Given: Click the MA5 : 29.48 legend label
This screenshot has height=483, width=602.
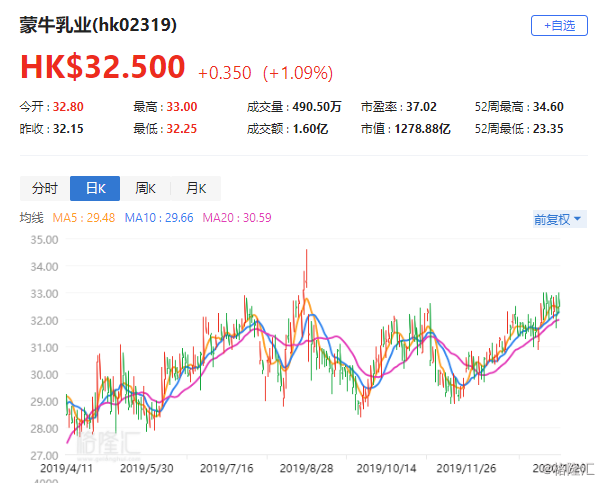Looking at the screenshot, I should (84, 218).
